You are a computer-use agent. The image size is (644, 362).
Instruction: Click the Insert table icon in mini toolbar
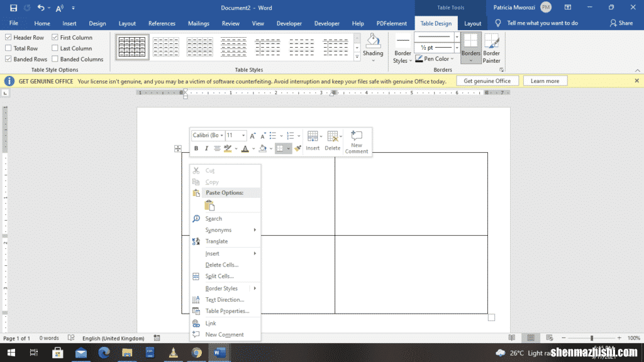pos(313,141)
